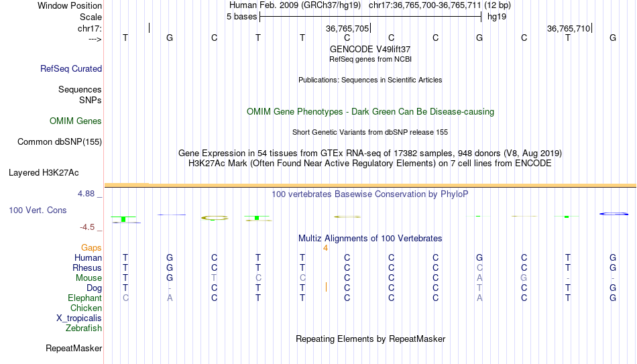Click the chr17: ruler label
The height and width of the screenshot is (364, 637).
[x=90, y=28]
